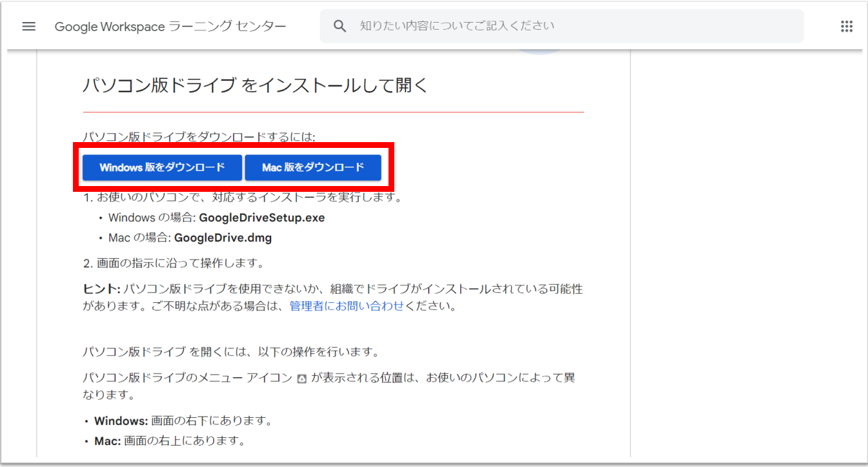The width and height of the screenshot is (868, 467).
Task: Open the Google apps grid
Action: click(847, 26)
